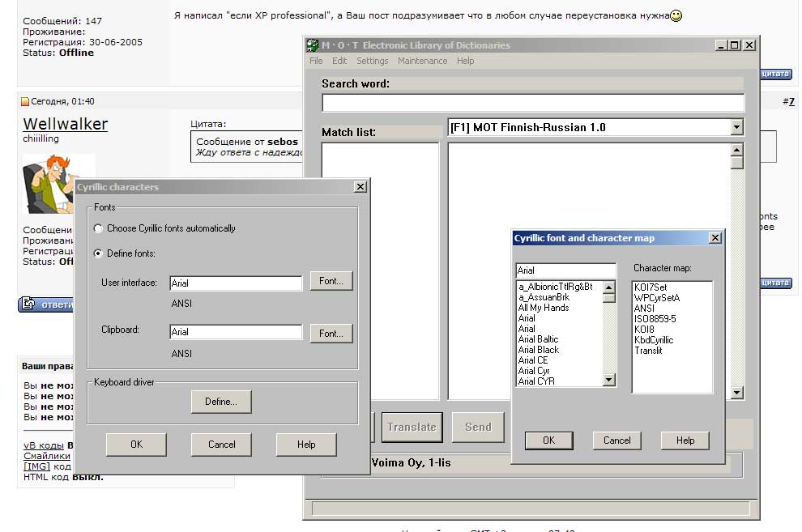Open the Wellwalker profile link
Viewport: 802px width, 532px height.
[x=66, y=124]
